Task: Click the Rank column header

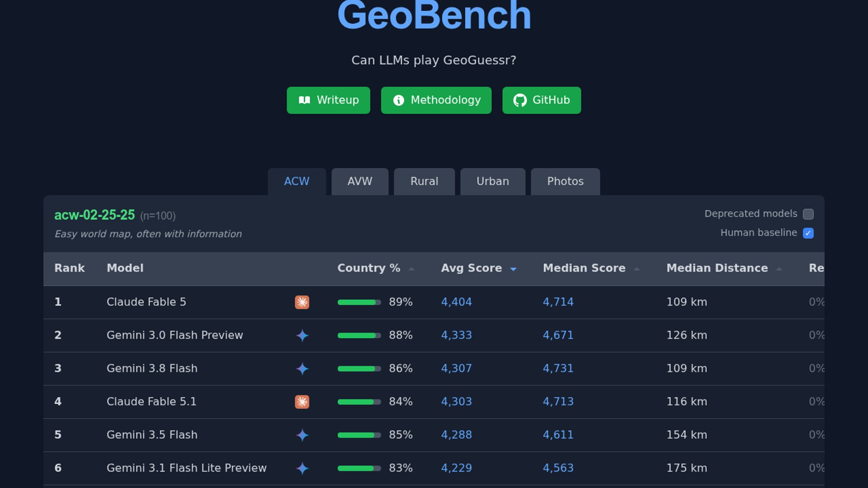Action: click(69, 268)
